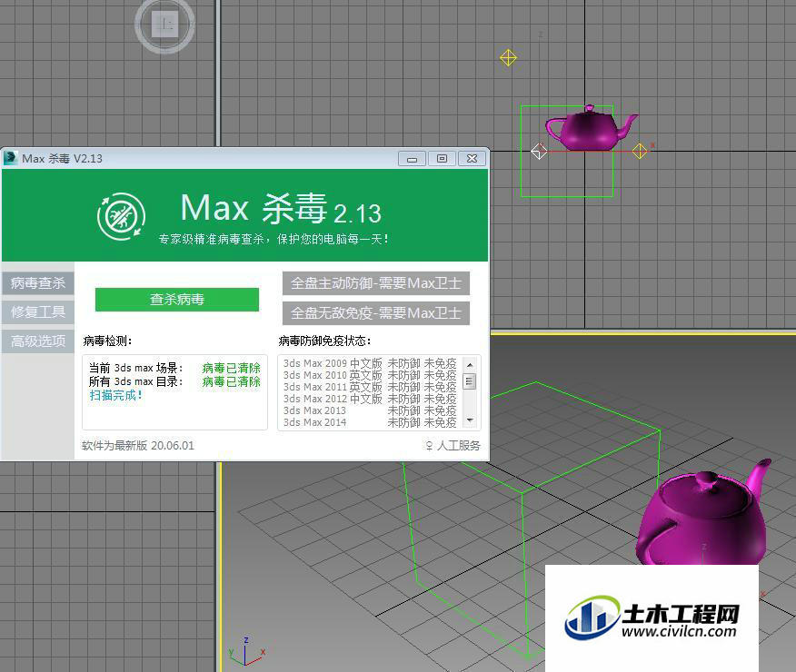This screenshot has width=796, height=672.
Task: Select the 3ds Max 2011 英文版 row
Action: click(x=370, y=387)
